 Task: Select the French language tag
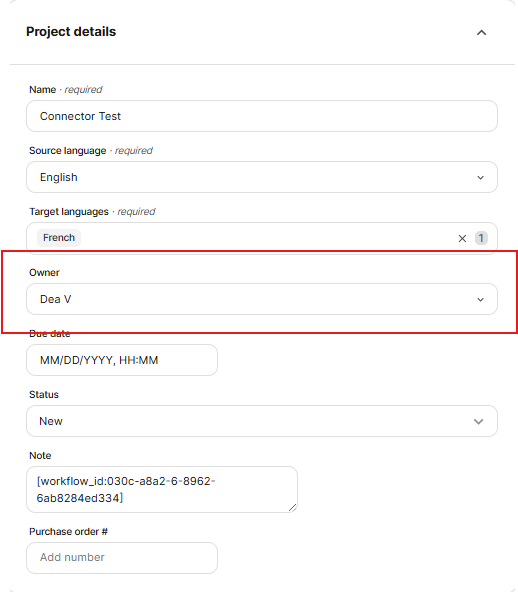coord(59,238)
